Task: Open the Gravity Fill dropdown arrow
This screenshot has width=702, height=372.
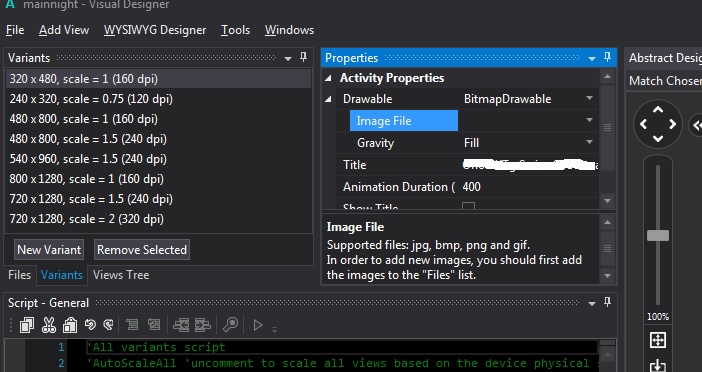Action: tap(589, 142)
